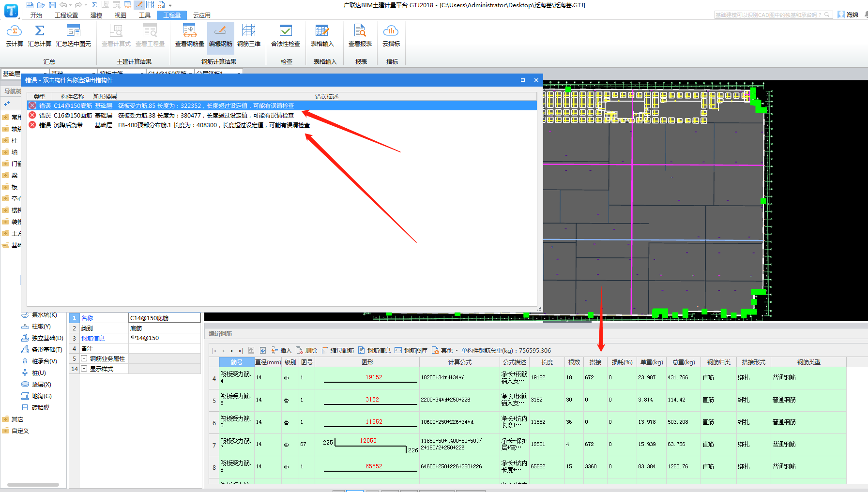Click the redo arrow icon

[x=78, y=5]
